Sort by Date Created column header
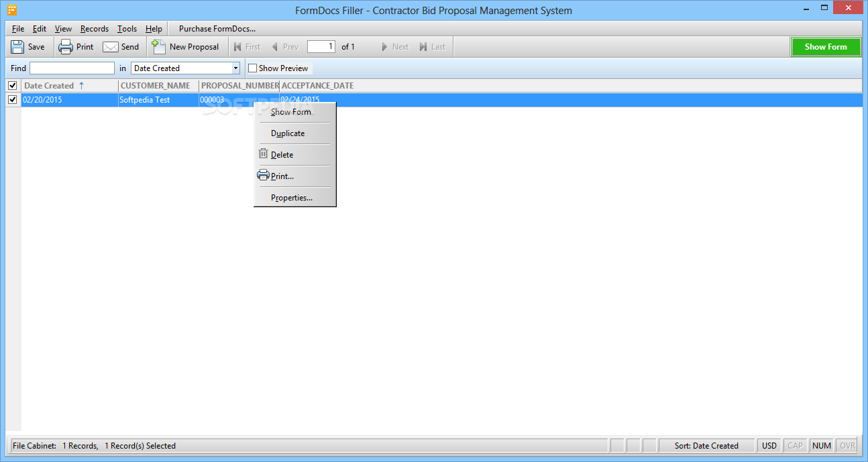868x462 pixels. pyautogui.click(x=70, y=86)
